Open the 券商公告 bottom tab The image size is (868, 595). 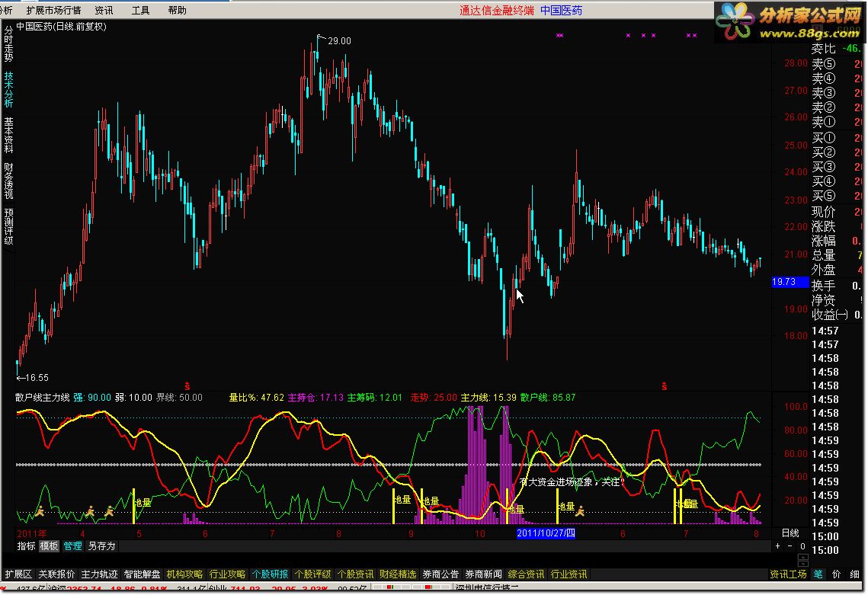[440, 574]
